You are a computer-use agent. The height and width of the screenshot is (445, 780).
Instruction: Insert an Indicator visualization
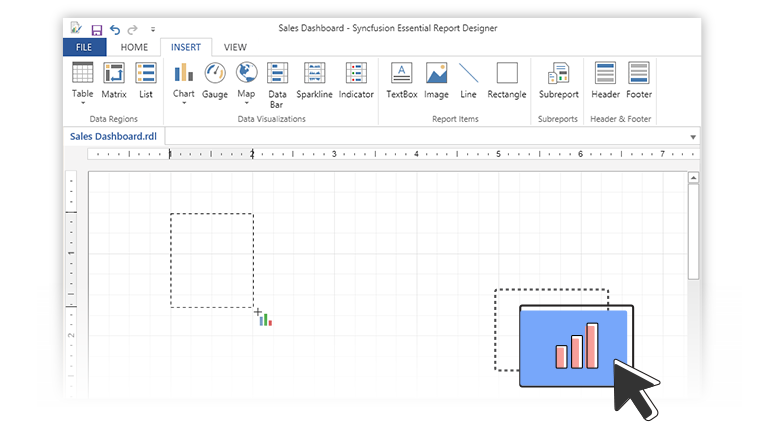coord(356,80)
